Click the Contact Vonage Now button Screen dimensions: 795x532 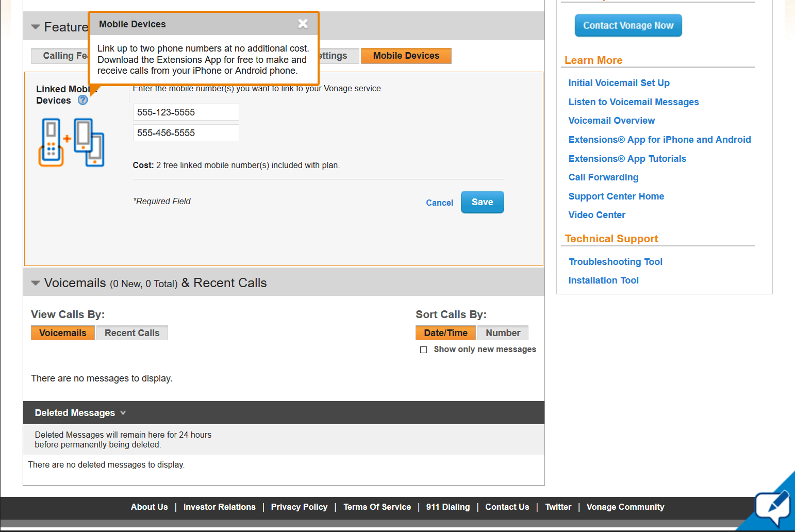pyautogui.click(x=628, y=25)
